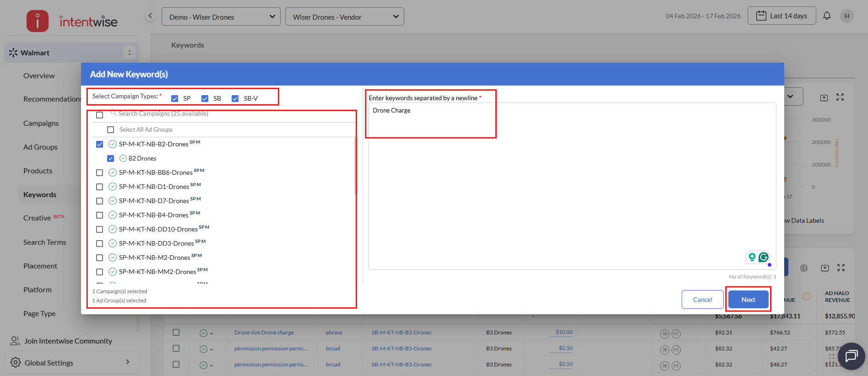Open the chat support widget
The height and width of the screenshot is (376, 868).
click(851, 356)
